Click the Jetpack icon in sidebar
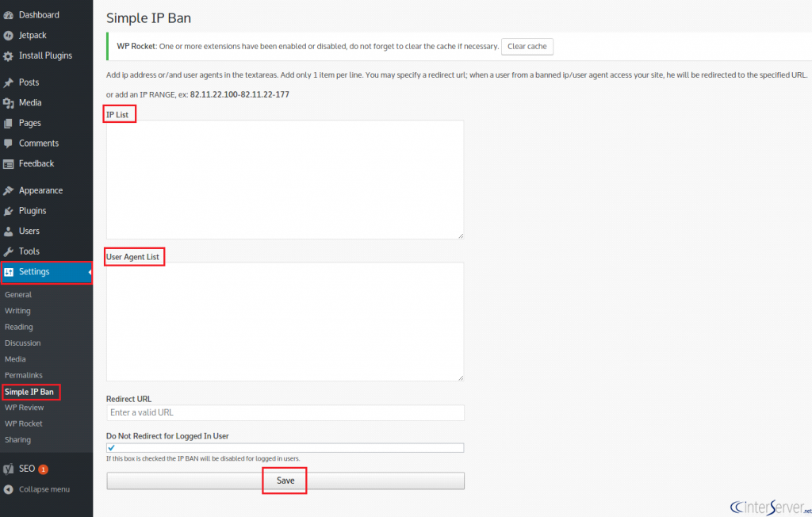 [8, 35]
